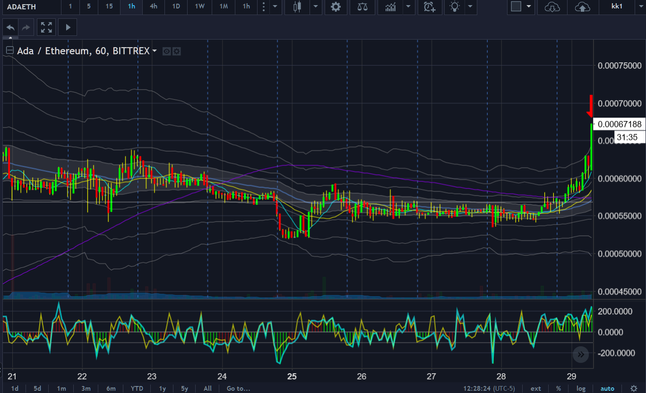Enter fullscreen mode with expand arrows icon
The width and height of the screenshot is (646, 393).
pyautogui.click(x=46, y=28)
